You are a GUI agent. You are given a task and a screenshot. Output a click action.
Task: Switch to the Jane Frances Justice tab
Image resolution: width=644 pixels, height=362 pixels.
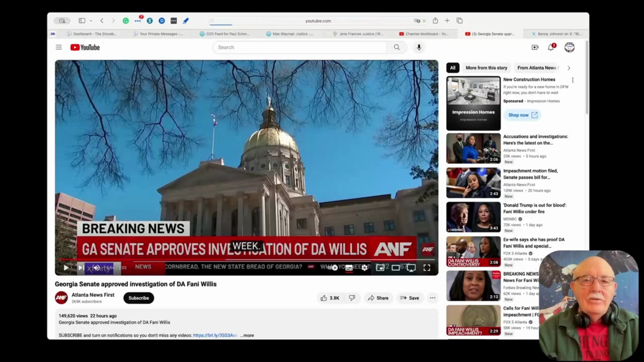[x=358, y=34]
